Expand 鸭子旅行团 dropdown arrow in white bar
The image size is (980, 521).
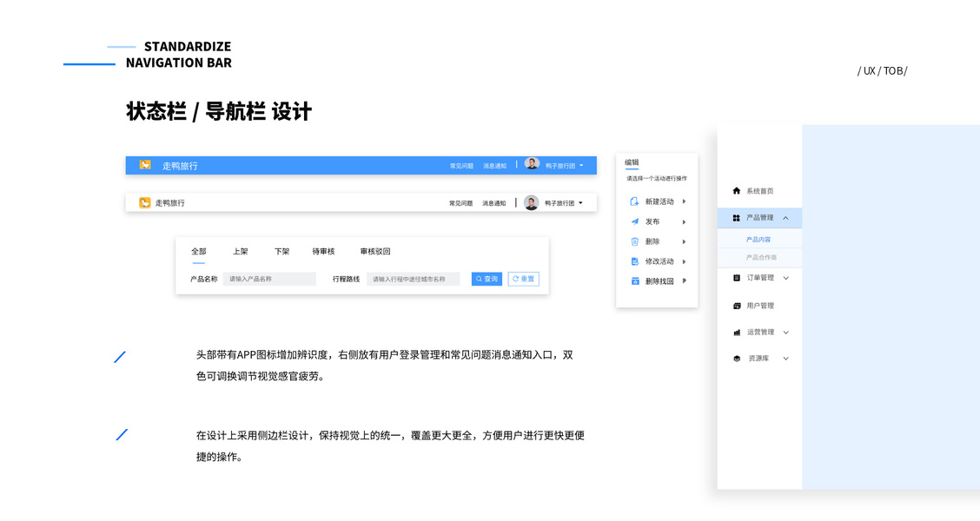pyautogui.click(x=580, y=202)
